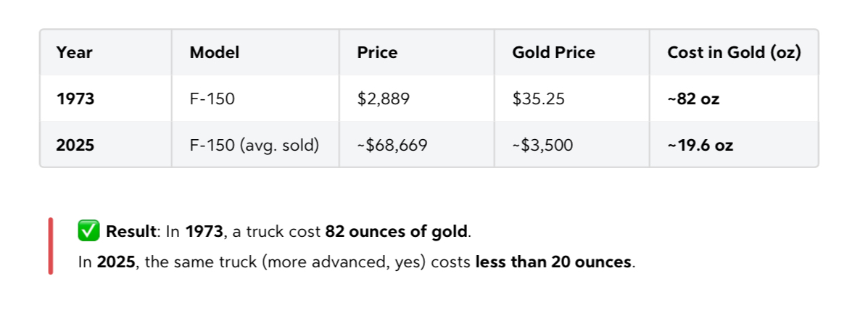The width and height of the screenshot is (868, 313).
Task: Click the red blockquote vertical bar
Action: [51, 246]
